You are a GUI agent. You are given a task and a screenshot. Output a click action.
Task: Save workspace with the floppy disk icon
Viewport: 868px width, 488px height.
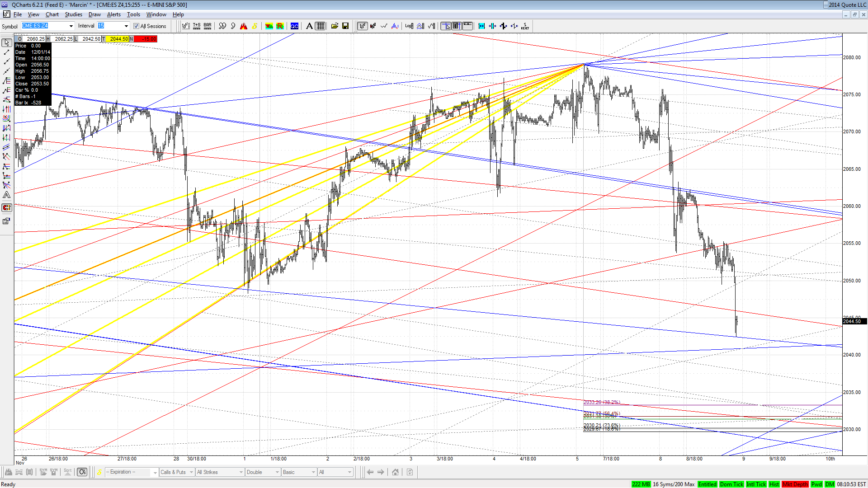(345, 26)
